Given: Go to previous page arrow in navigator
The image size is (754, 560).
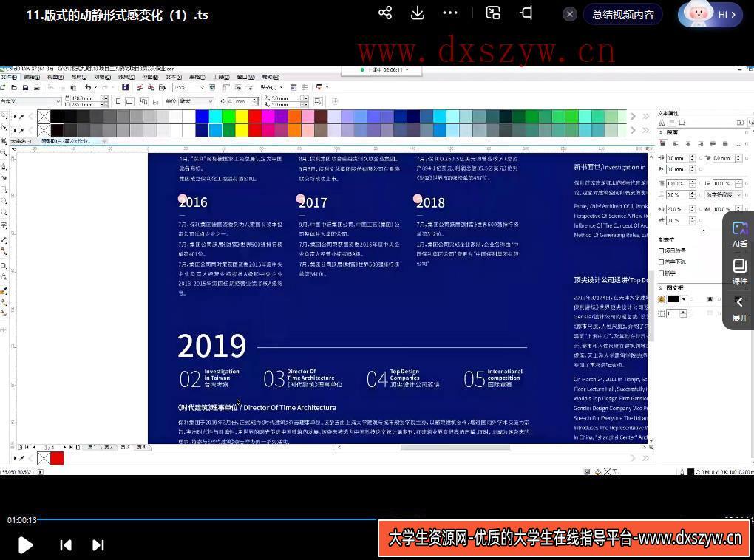Looking at the screenshot, I should tap(34, 447).
